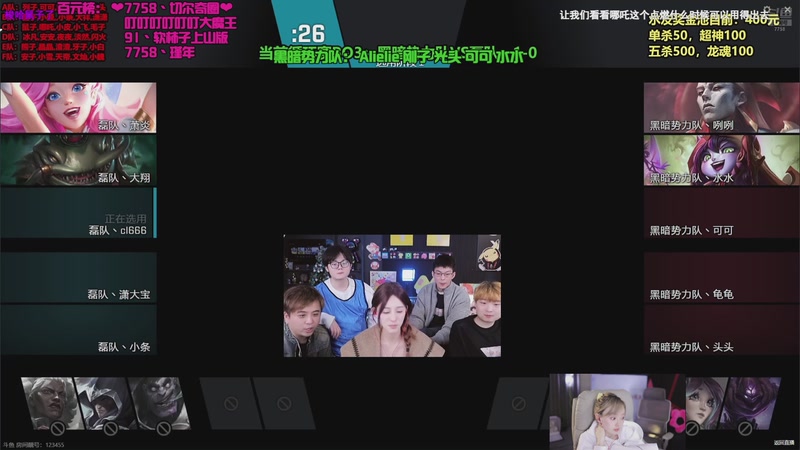800x450 pixels.
Task: Click the banned purple armored champion portrait
Action: pos(750,404)
